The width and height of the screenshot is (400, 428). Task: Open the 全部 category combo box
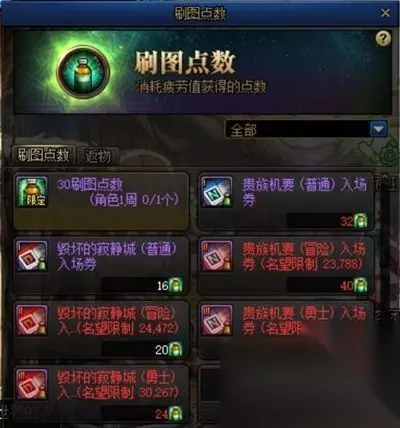pos(307,129)
